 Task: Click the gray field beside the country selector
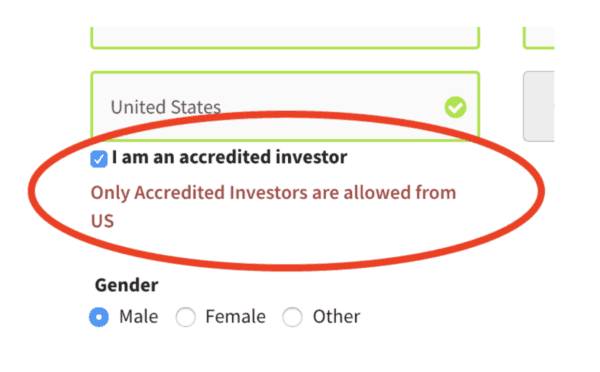[x=539, y=106]
